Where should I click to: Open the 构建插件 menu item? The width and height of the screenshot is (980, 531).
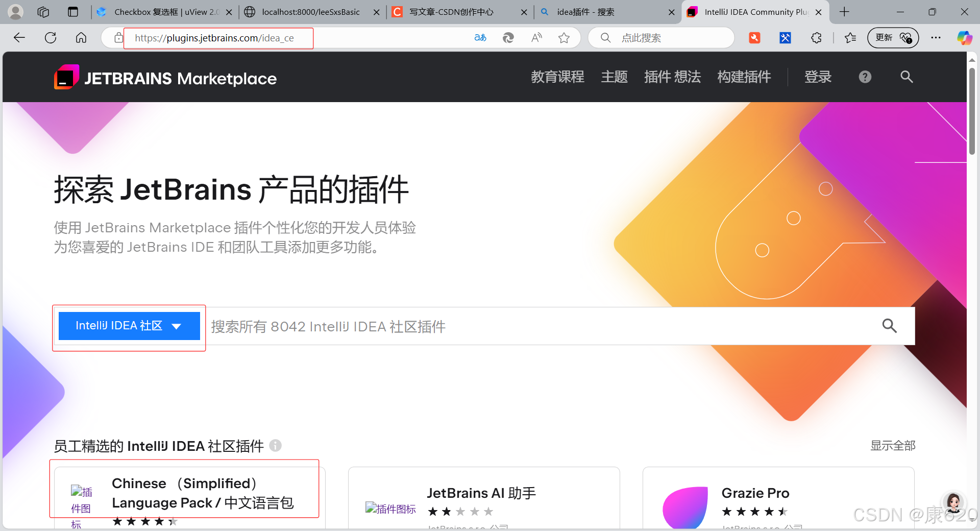pos(744,77)
